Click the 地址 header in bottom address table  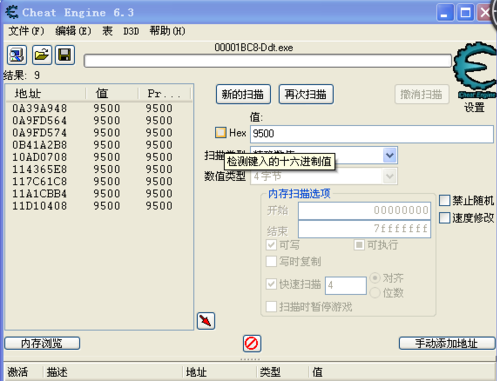coord(219,372)
